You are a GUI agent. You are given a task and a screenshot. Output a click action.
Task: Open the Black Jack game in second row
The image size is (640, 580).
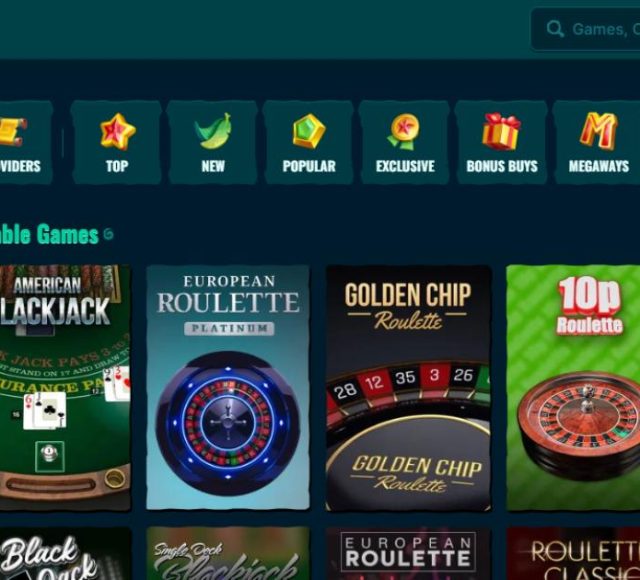(x=65, y=553)
